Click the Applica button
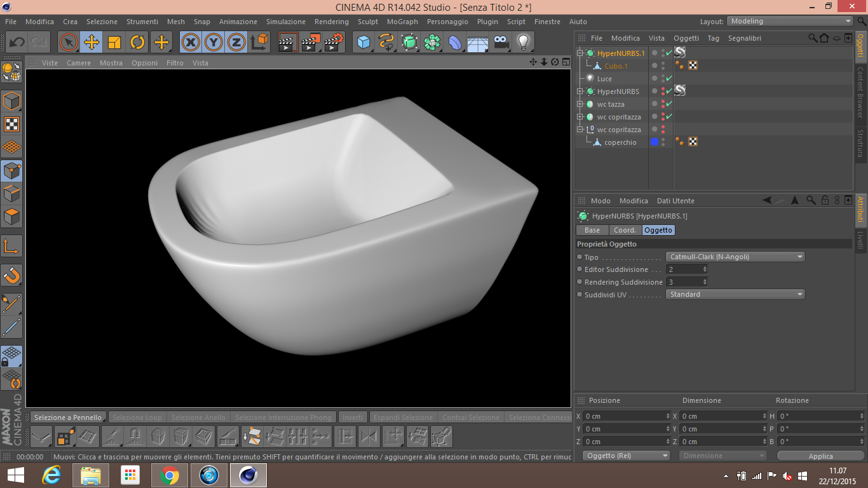 [x=820, y=456]
